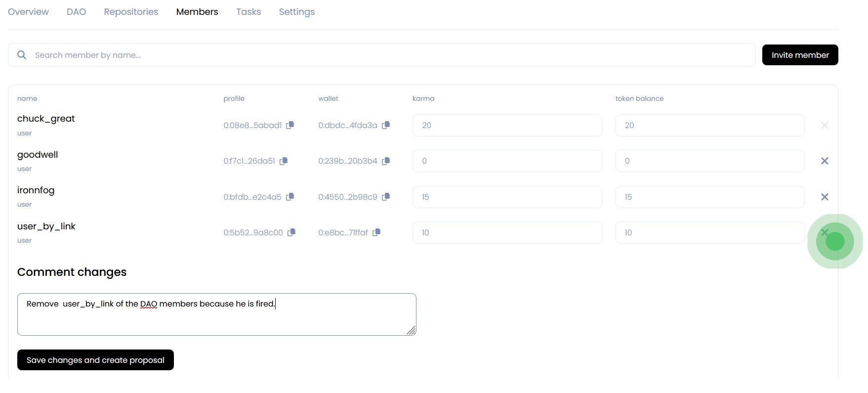Viewport: 868px width, 393px height.
Task: Copy chuck_great wallet address
Action: click(x=386, y=125)
